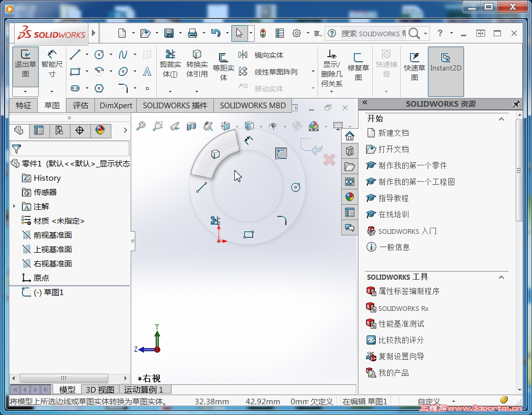Collapse the SOLIDWORKS 工具 section
Screen dimensions: 532x415
(501, 277)
